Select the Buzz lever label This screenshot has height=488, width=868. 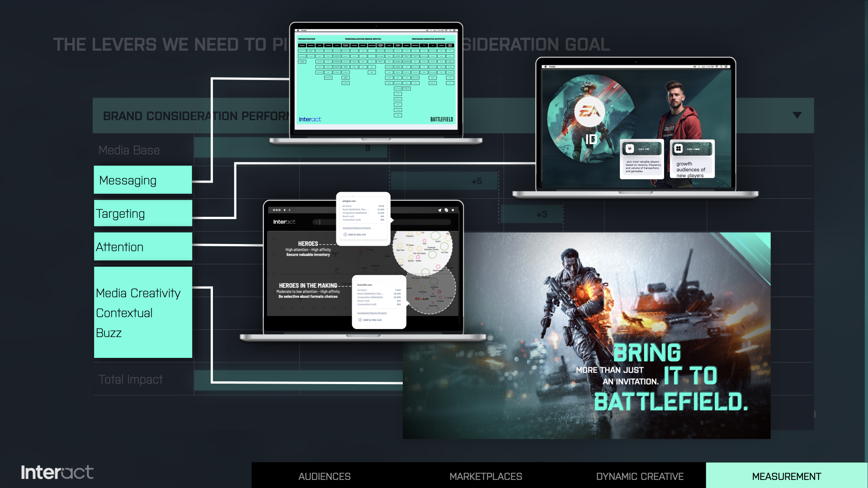(x=108, y=333)
